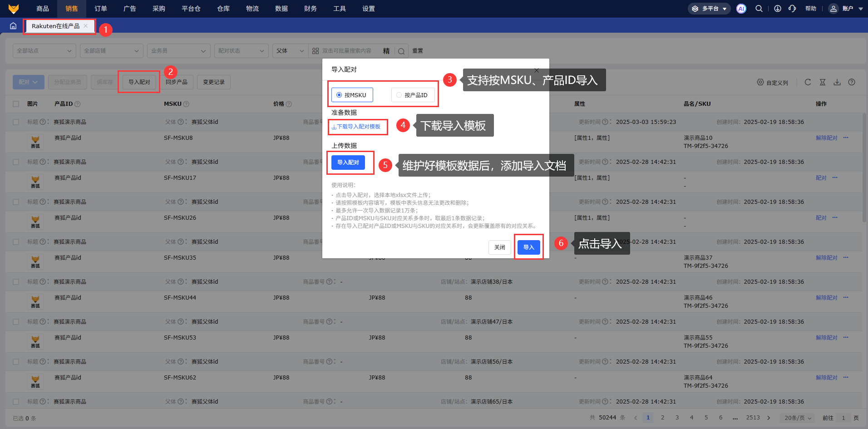The height and width of the screenshot is (429, 868).
Task: Click the 导入 confirm button in dialog
Action: pyautogui.click(x=529, y=247)
